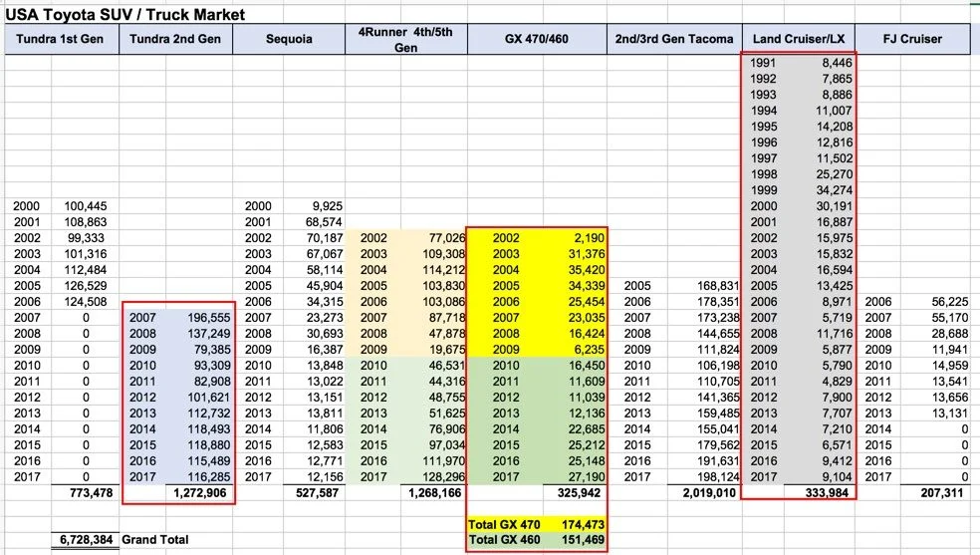Click the cell showing 108,863

tap(86, 222)
